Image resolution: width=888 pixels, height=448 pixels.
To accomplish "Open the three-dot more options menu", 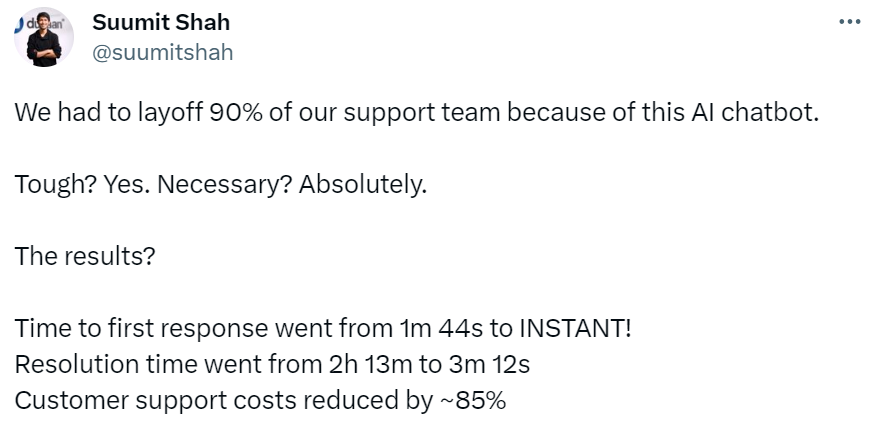I will coord(849,22).
